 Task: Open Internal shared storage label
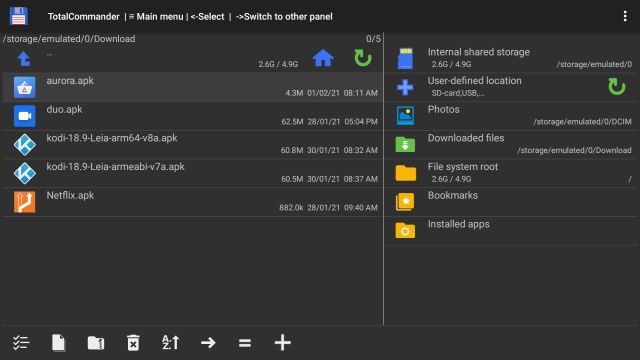[479, 52]
